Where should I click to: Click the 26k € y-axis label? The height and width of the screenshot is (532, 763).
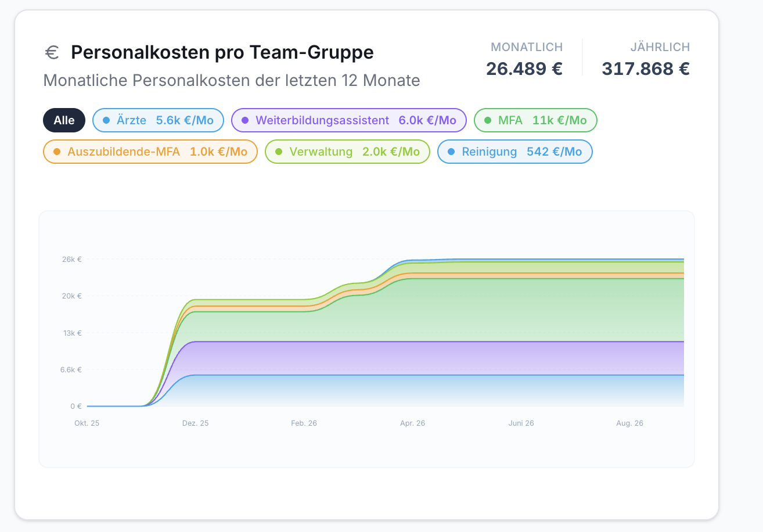coord(72,260)
